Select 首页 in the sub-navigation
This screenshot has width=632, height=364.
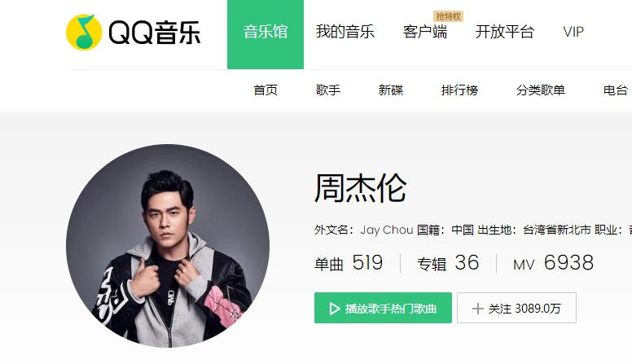pyautogui.click(x=266, y=90)
